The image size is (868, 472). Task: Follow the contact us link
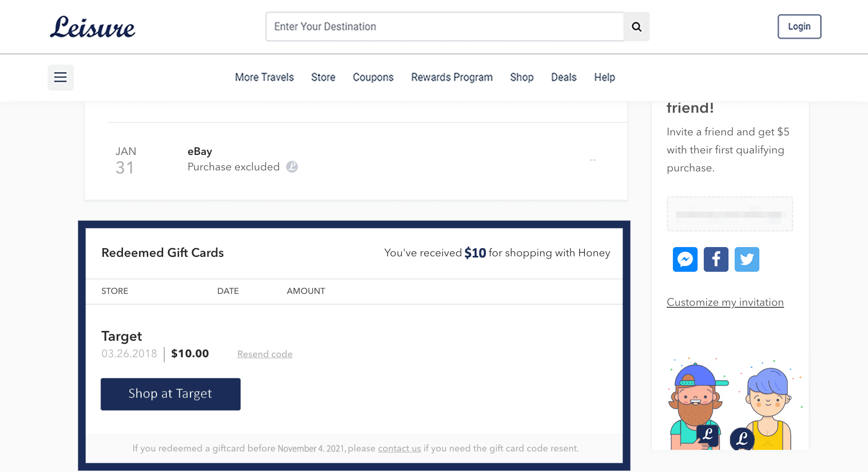400,448
